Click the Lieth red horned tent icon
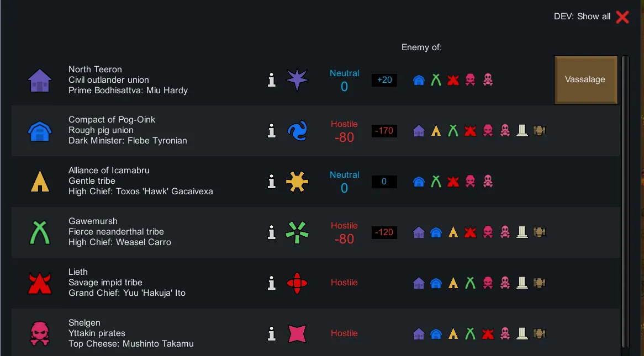This screenshot has height=356, width=644. (x=40, y=283)
